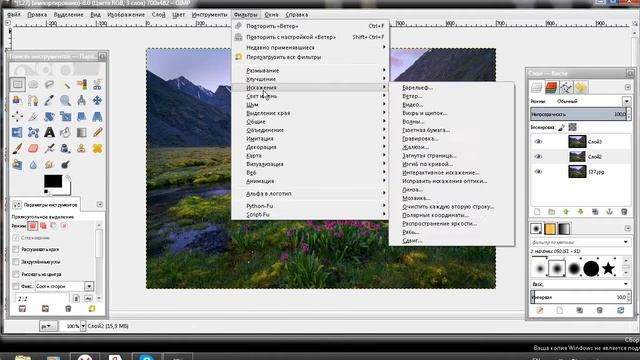Refresh brushes list icon
Screen dimensions: 640x360
[620, 310]
